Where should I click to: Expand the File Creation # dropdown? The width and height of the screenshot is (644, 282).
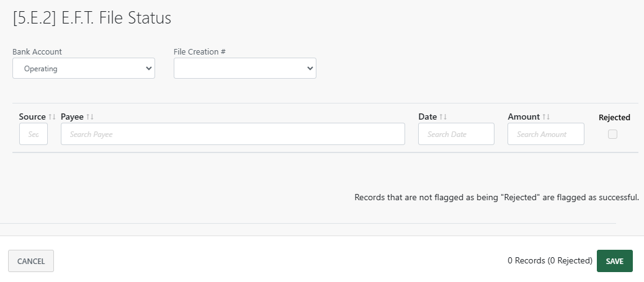click(x=245, y=69)
